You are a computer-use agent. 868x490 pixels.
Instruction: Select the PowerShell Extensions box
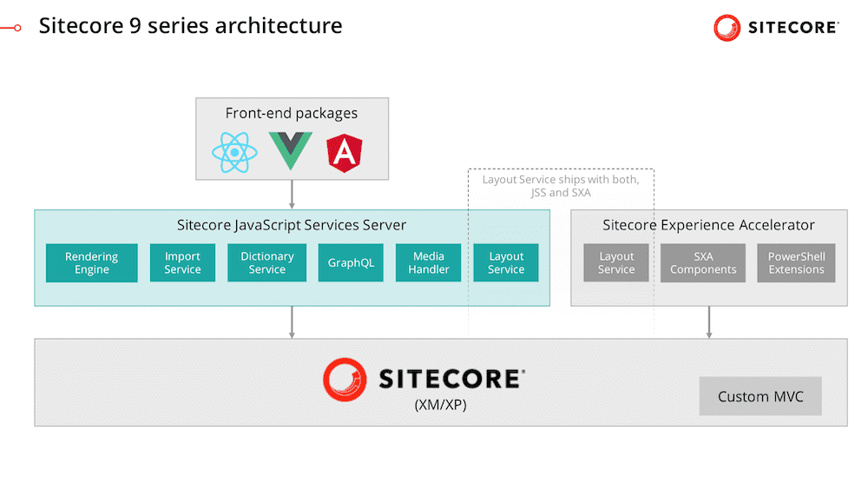point(796,262)
